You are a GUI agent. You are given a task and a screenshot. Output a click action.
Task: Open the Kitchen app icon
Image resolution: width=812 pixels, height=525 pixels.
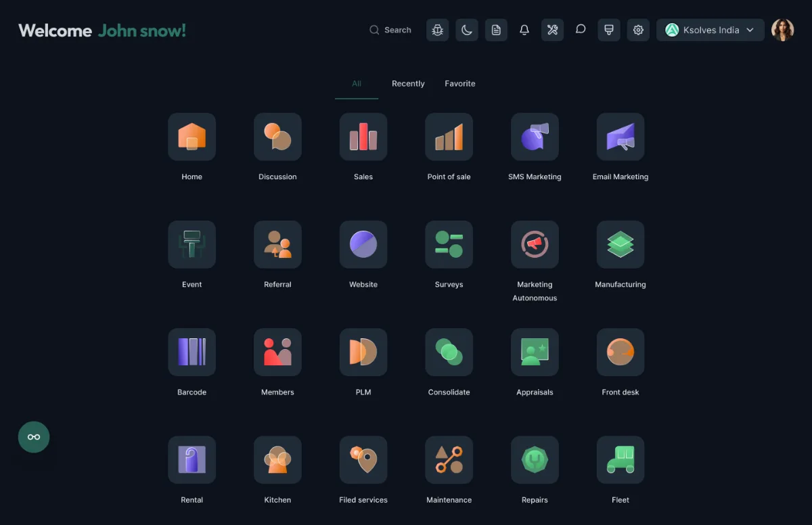[x=277, y=459]
